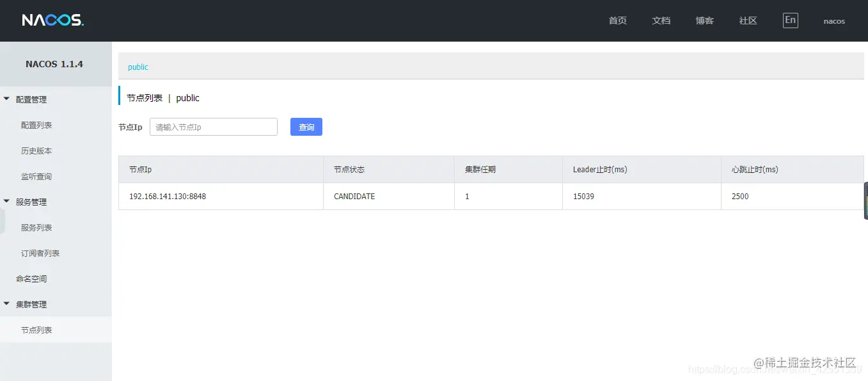Image resolution: width=868 pixels, height=381 pixels.
Task: Select 节点列表 in the sidebar
Action: (56, 330)
